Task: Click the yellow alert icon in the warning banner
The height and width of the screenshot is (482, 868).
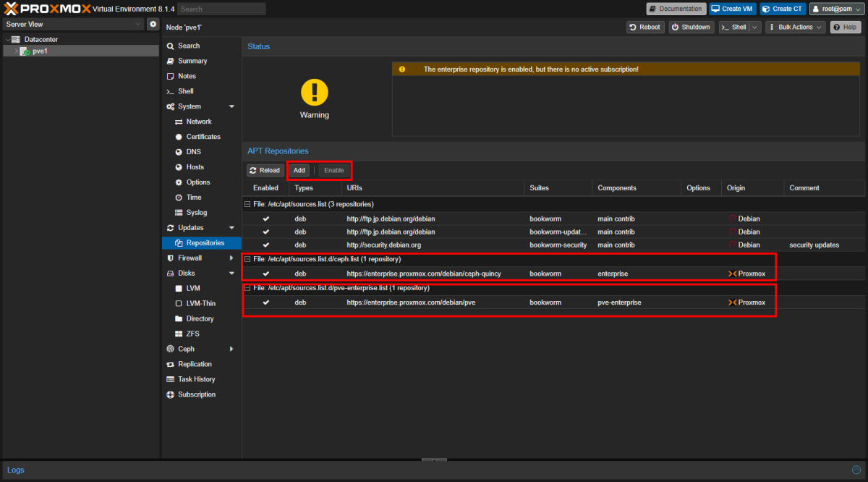Action: click(x=402, y=69)
